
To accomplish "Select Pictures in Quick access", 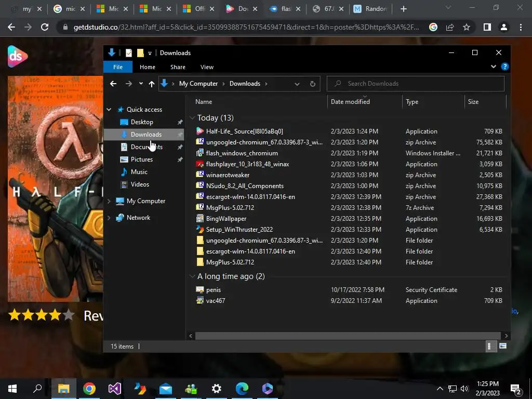I will [142, 159].
